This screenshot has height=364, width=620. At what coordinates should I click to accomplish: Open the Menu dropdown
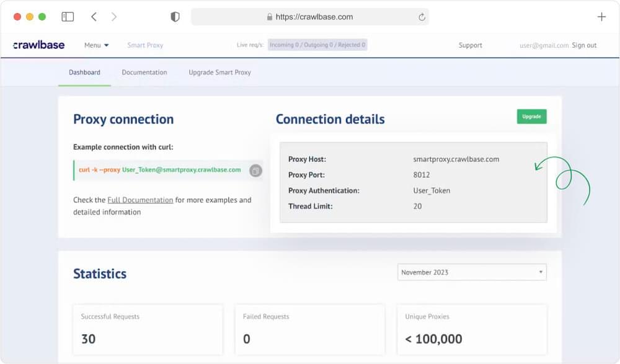pos(96,45)
